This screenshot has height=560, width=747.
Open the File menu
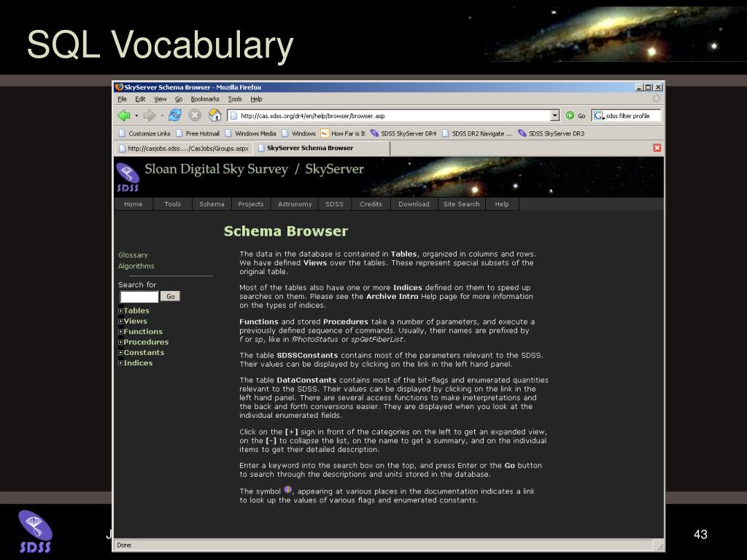click(x=123, y=99)
